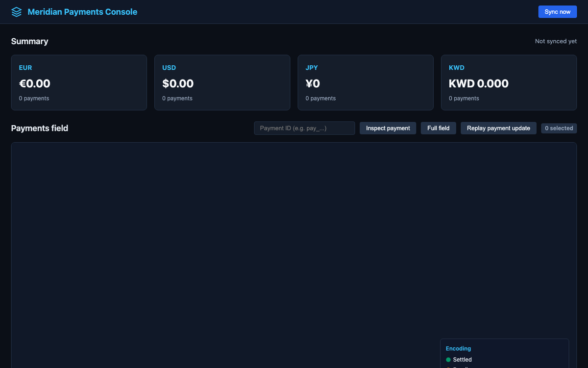The height and width of the screenshot is (368, 588).
Task: Click the 0 selected badge
Action: pyautogui.click(x=559, y=128)
